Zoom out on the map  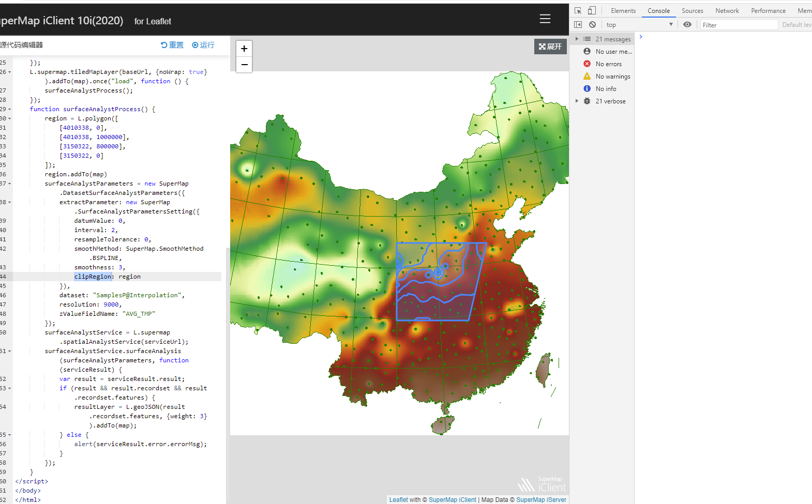tap(244, 65)
